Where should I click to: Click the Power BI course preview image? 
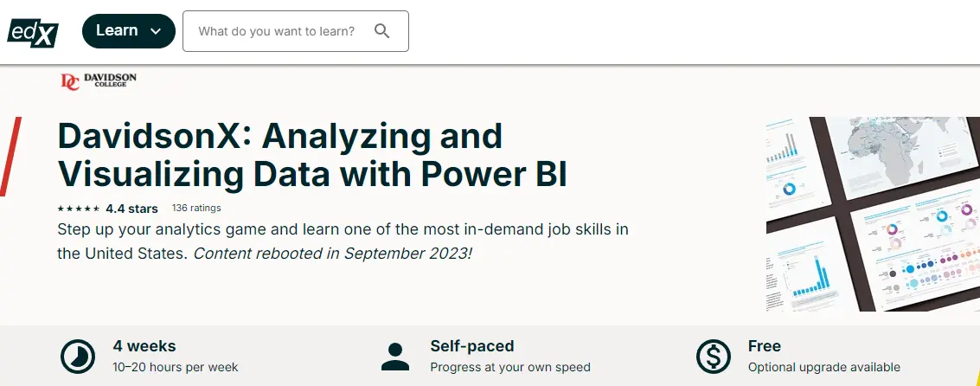pyautogui.click(x=873, y=214)
